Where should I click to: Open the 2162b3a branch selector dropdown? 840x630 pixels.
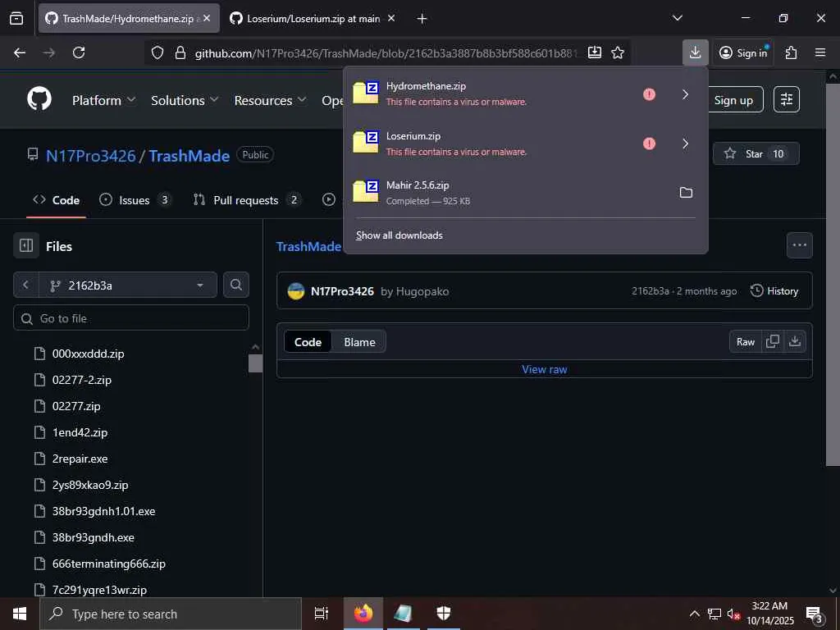[127, 285]
